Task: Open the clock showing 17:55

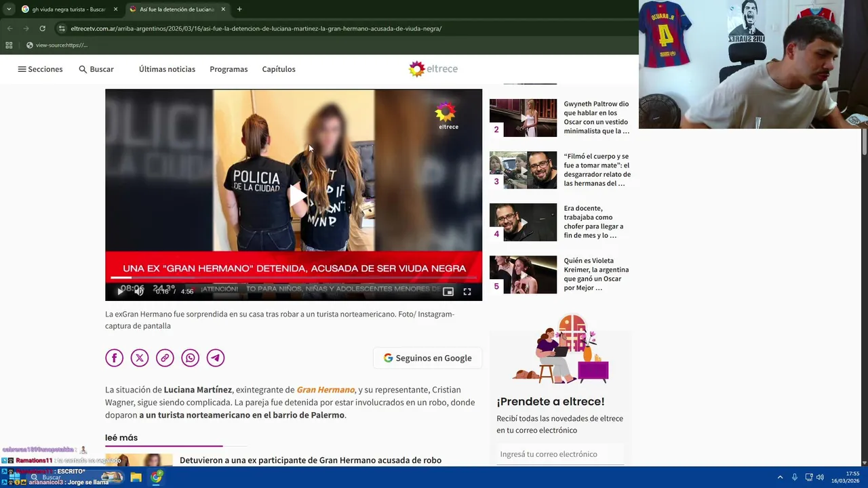Action: pos(846,477)
